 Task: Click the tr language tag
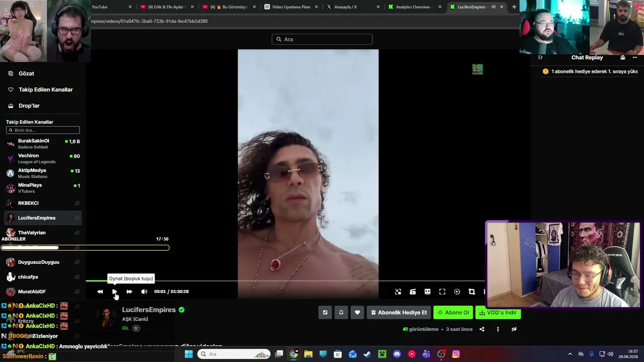tap(136, 328)
